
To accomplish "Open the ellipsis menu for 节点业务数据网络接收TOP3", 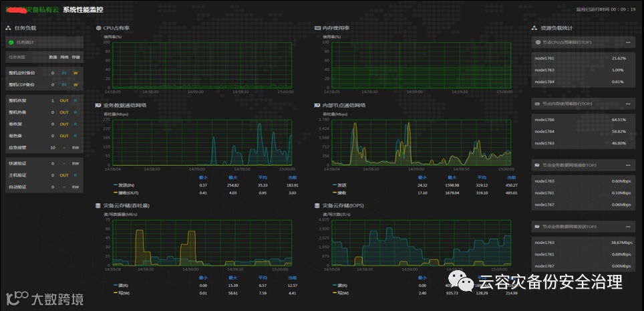I will (x=627, y=165).
